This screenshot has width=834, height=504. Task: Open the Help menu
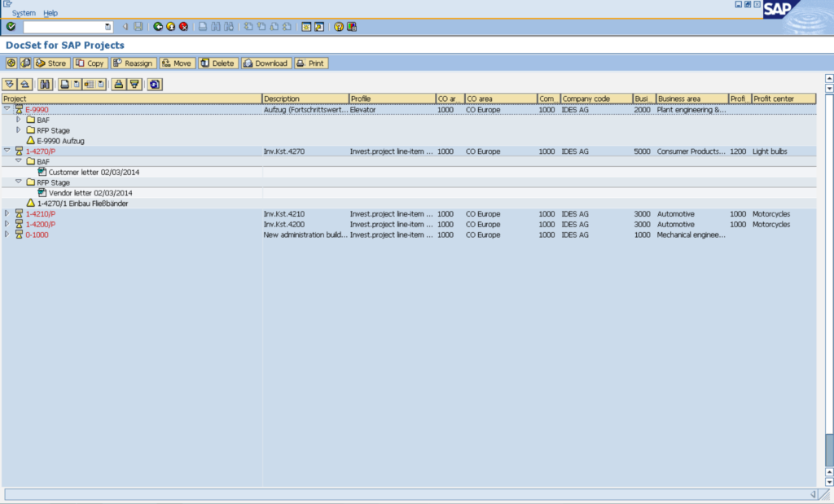tap(50, 13)
